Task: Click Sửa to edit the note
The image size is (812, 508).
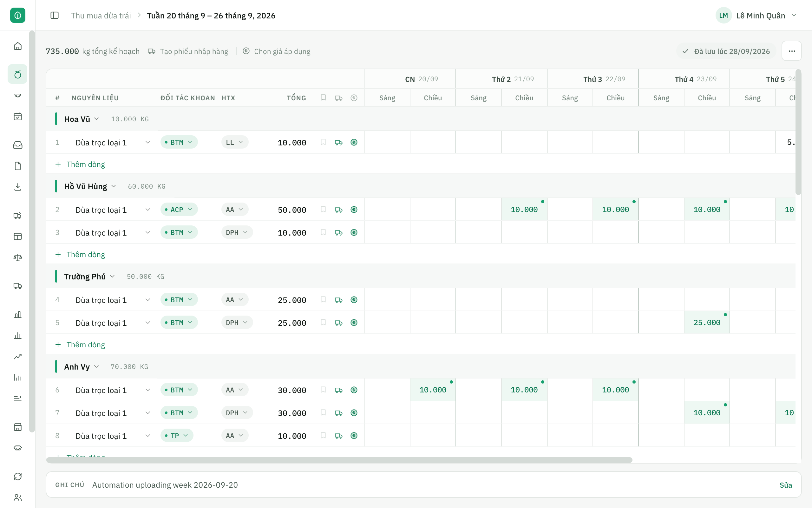Action: click(x=785, y=485)
